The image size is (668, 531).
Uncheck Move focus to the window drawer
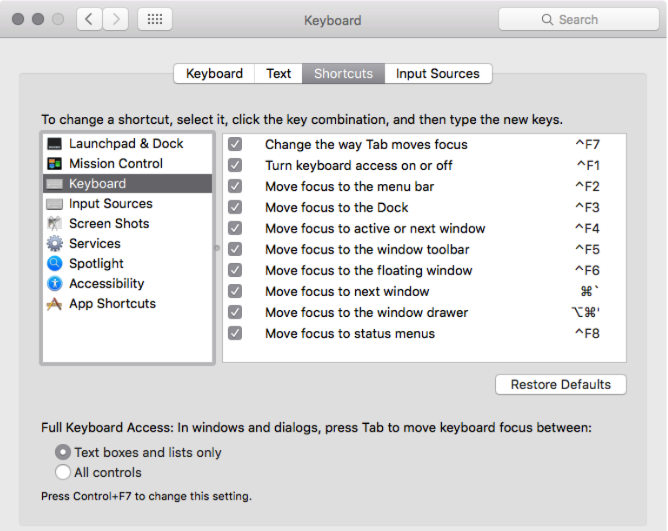pos(235,312)
